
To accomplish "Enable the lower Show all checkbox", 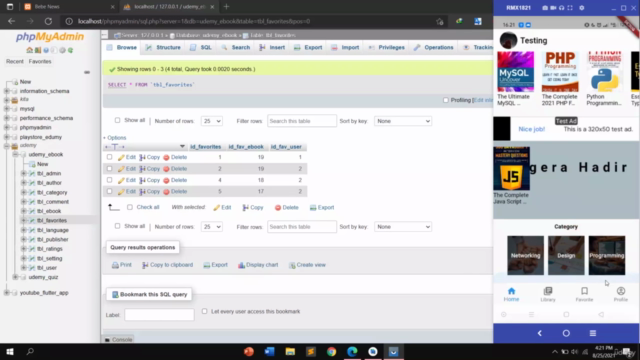I will [118, 226].
